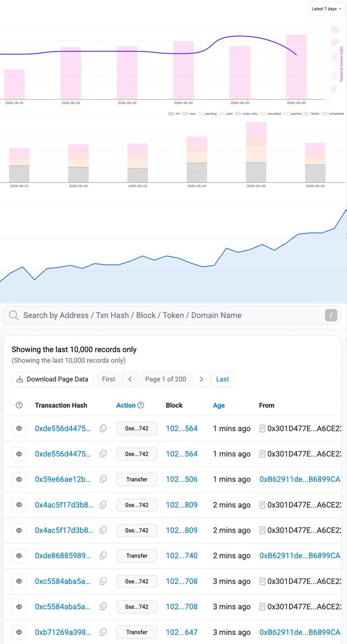
Task: Click the bold 'Showing the last 10,000 records only' heading
Action: click(x=74, y=349)
